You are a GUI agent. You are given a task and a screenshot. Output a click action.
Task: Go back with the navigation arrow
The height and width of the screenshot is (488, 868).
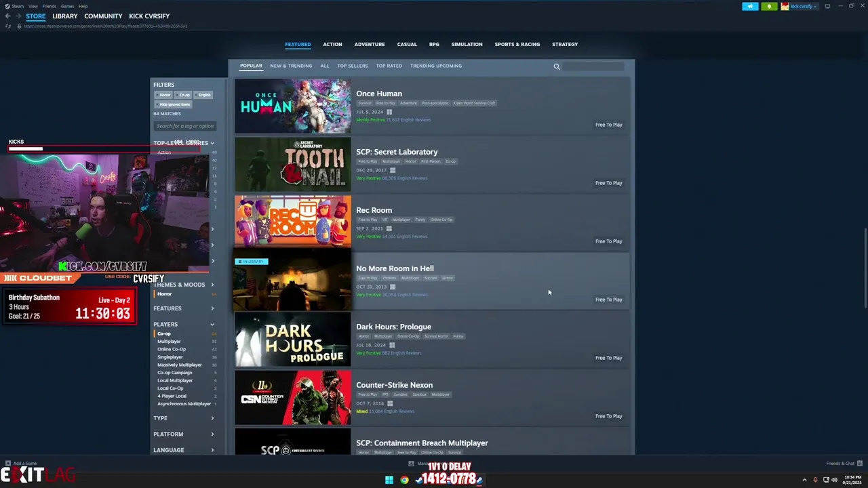(x=8, y=16)
